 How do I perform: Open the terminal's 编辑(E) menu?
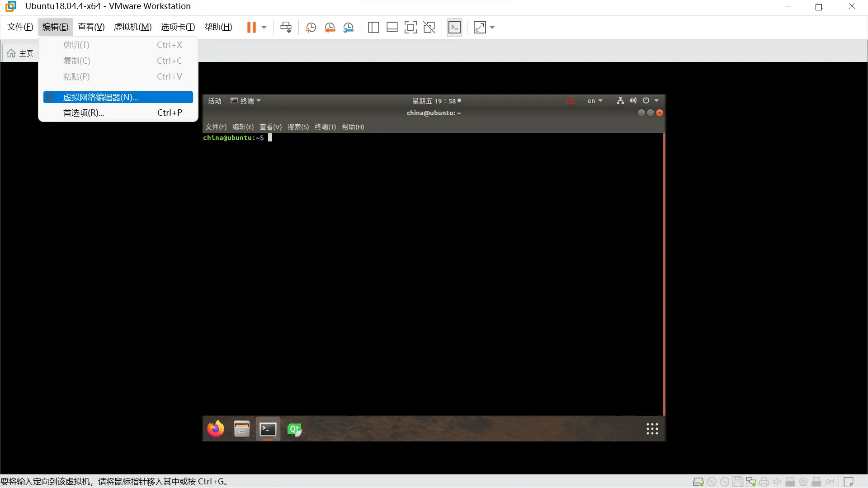pyautogui.click(x=243, y=127)
